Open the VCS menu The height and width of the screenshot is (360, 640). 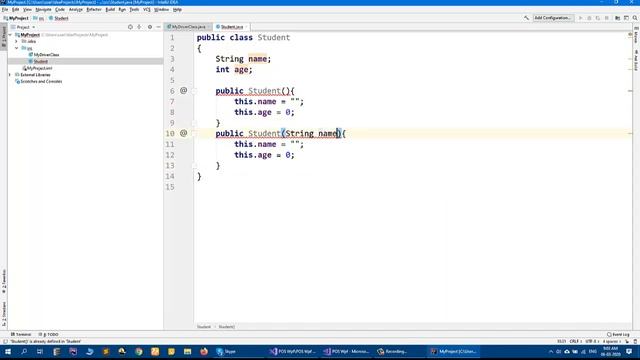[147, 9]
